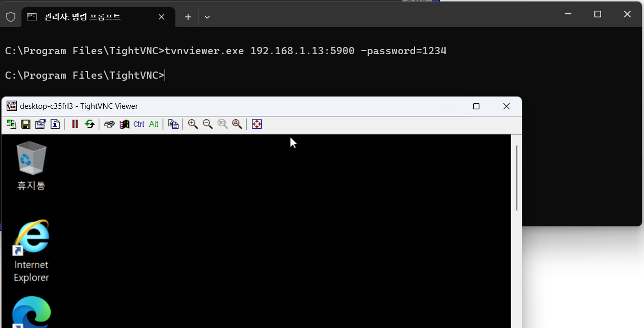Open connection options toolbar icon
The height and width of the screenshot is (328, 644).
point(40,124)
